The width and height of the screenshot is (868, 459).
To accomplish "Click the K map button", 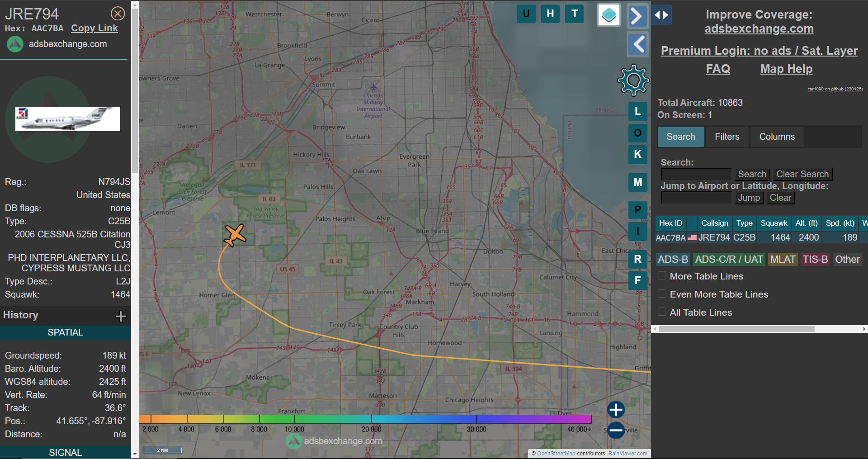I will point(637,154).
